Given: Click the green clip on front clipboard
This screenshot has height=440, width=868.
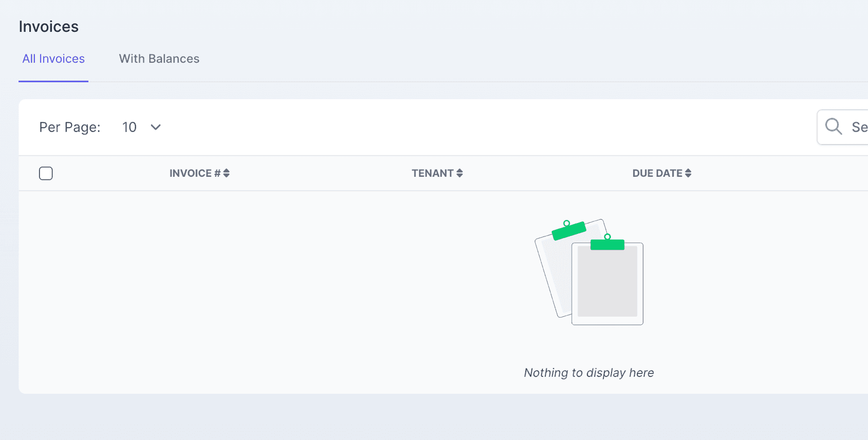Looking at the screenshot, I should [x=607, y=244].
